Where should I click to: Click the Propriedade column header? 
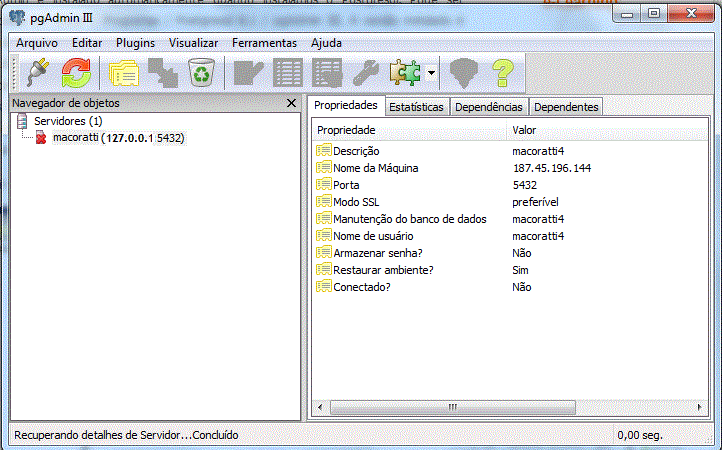[409, 130]
